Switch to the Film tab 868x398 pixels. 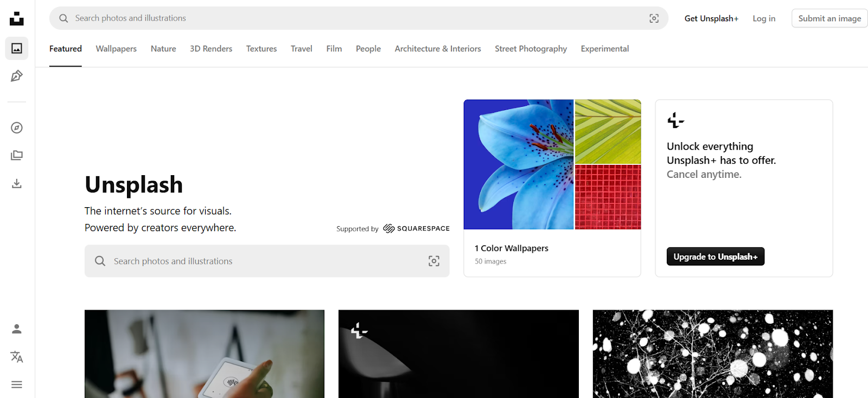click(334, 49)
